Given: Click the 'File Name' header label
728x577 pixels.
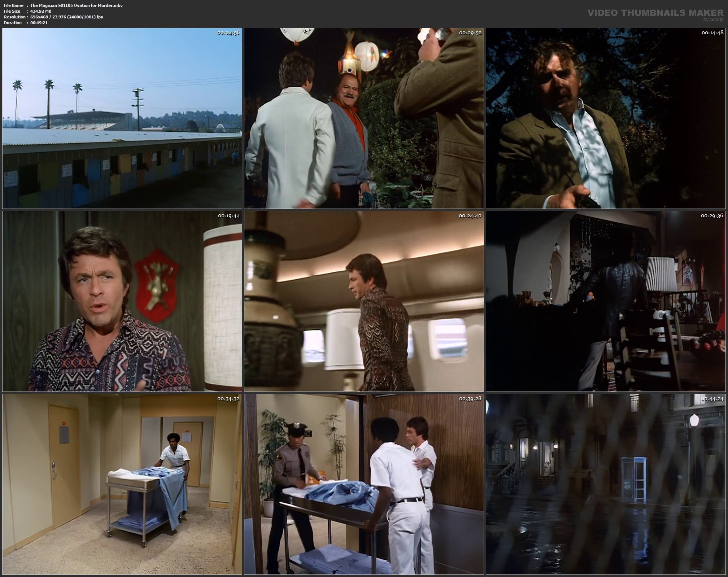Looking at the screenshot, I should 14,5.
